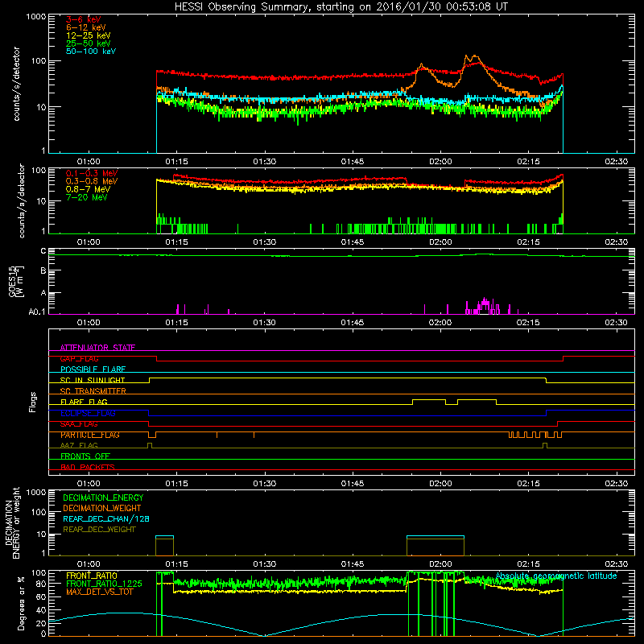
Task: Click the 0.3-0.8 MeV legend label
Action: (x=92, y=181)
